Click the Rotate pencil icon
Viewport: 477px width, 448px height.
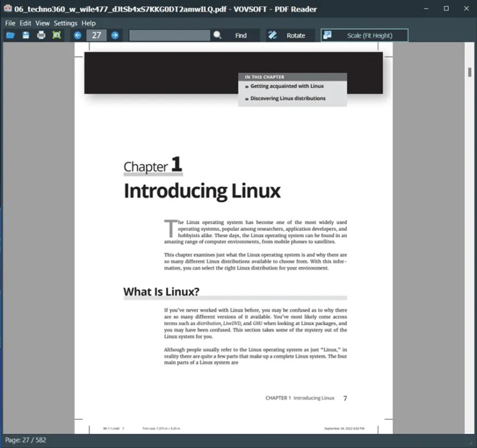[x=272, y=35]
